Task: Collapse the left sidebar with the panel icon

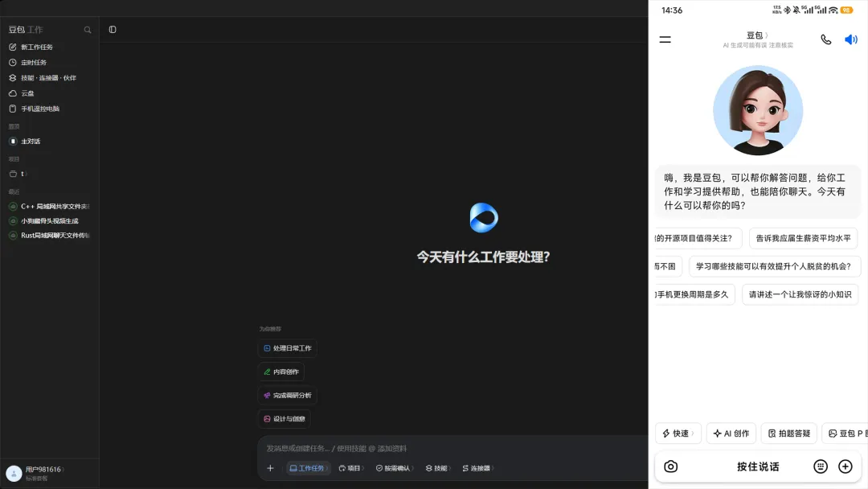Action: pyautogui.click(x=113, y=29)
